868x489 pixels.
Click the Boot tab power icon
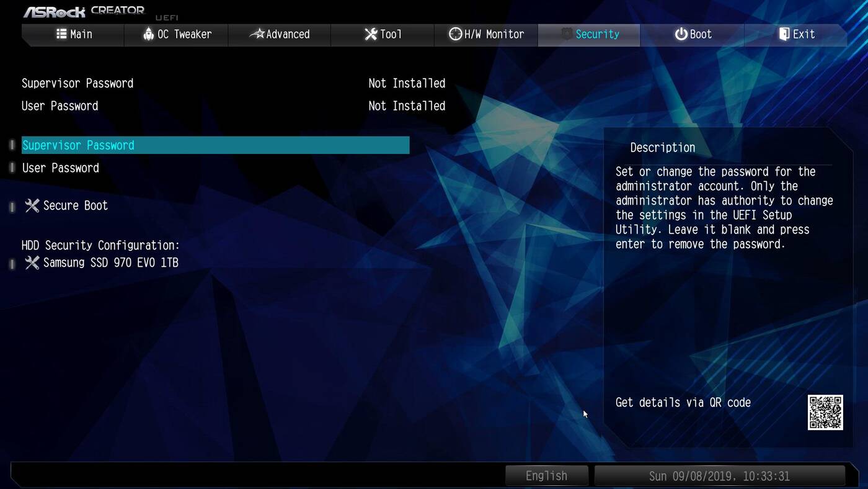coord(681,34)
